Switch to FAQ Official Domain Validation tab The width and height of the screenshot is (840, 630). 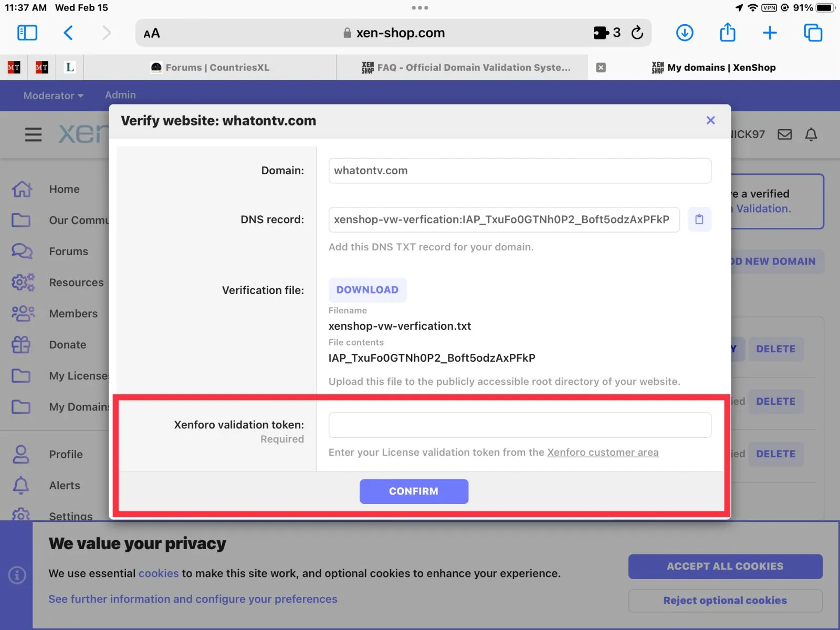[466, 67]
